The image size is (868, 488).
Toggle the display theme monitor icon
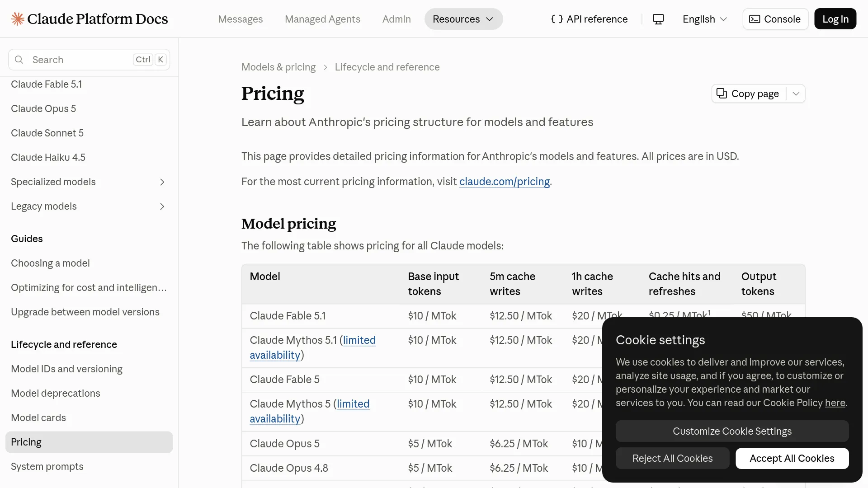pyautogui.click(x=658, y=19)
